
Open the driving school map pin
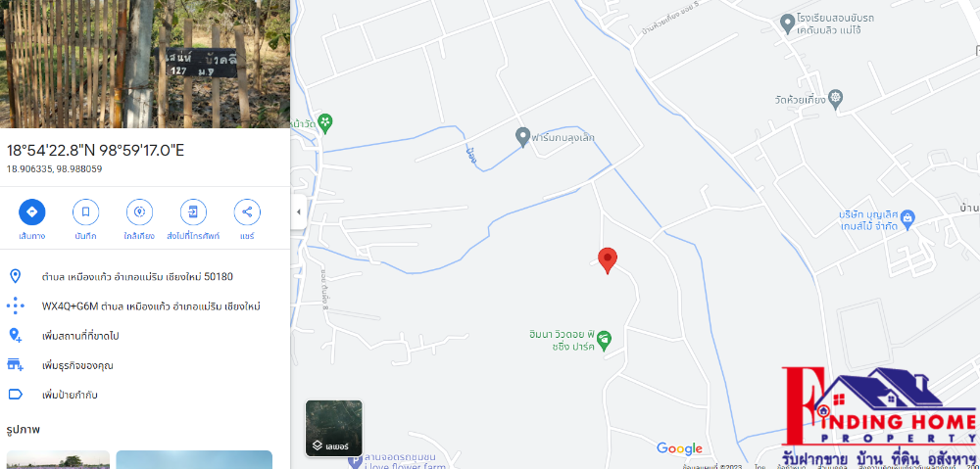pyautogui.click(x=788, y=23)
